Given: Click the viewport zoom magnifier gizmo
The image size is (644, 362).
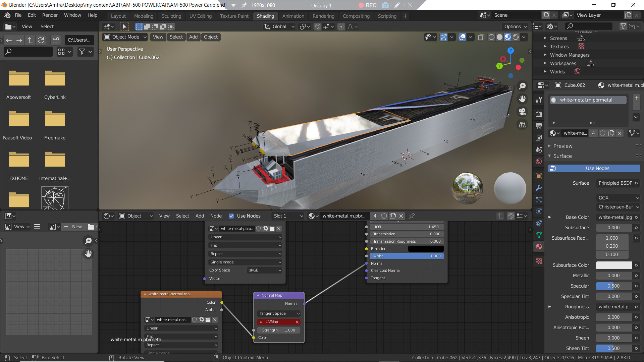Looking at the screenshot, I should [522, 86].
